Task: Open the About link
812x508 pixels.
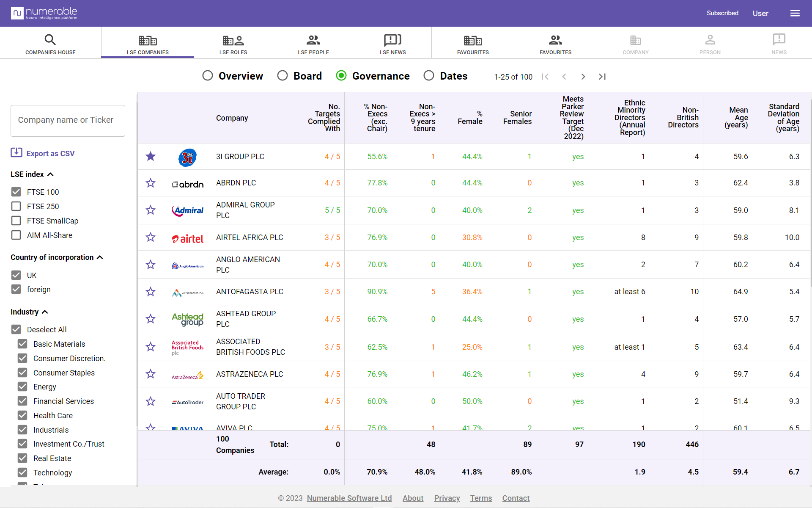Action: [413, 498]
